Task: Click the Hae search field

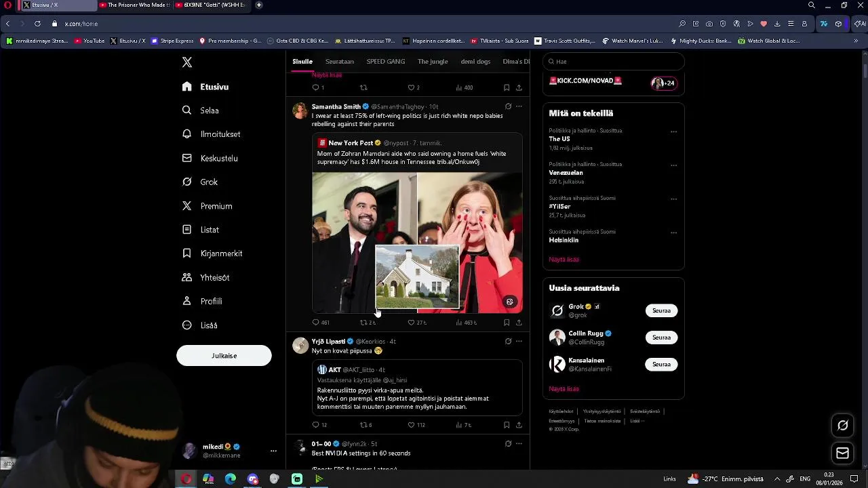Action: (x=614, y=61)
